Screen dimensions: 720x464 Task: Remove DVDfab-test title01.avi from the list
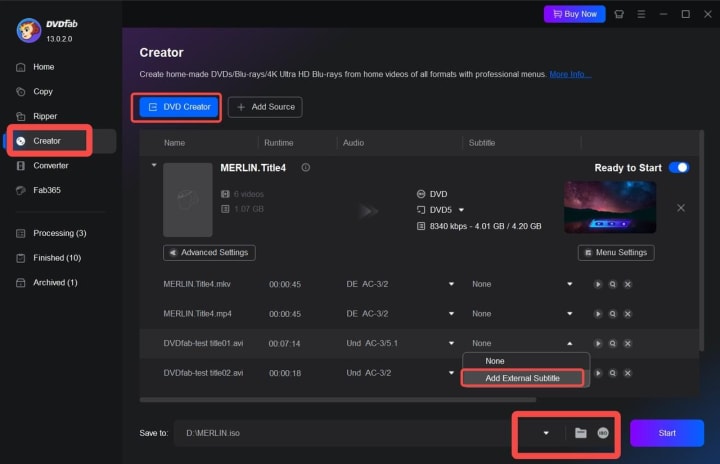(628, 343)
